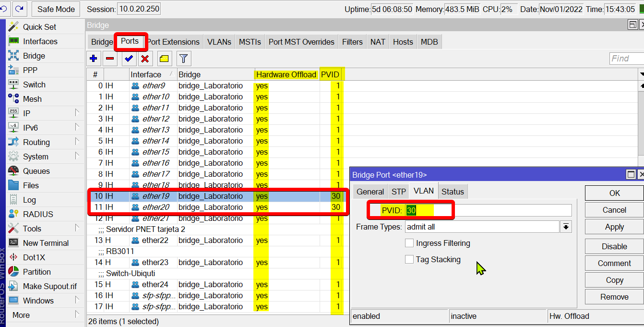644x327 pixels.
Task: Toggle the Safe Mode button
Action: (56, 9)
